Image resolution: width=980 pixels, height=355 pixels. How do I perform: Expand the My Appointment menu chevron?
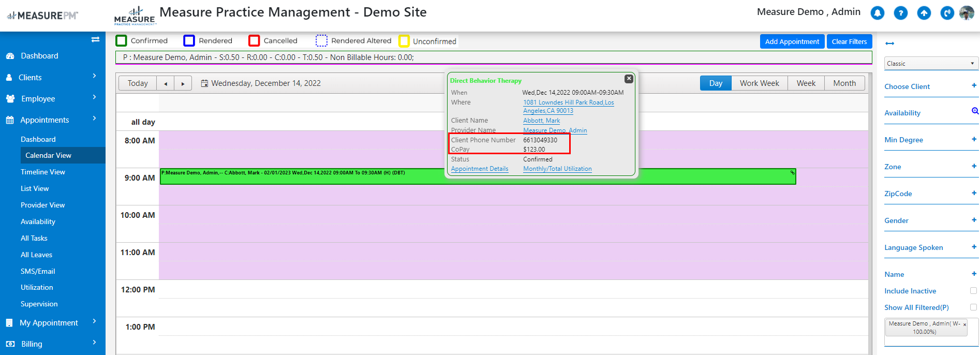coord(94,321)
